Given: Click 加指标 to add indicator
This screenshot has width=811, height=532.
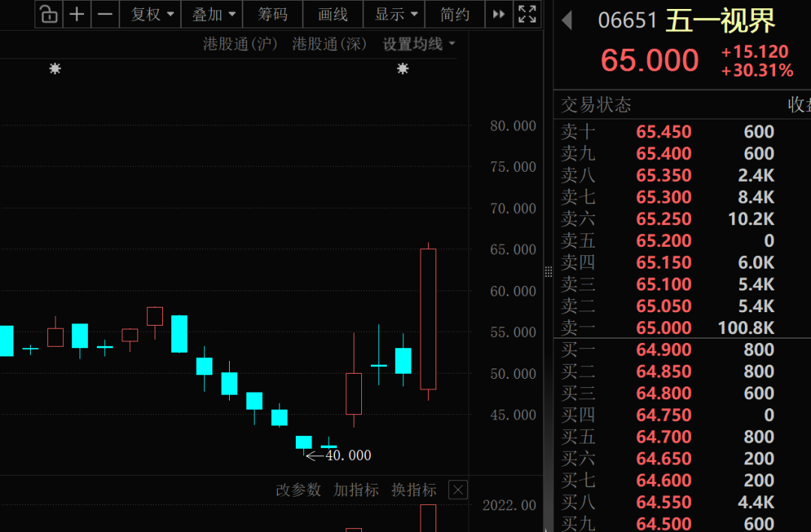Looking at the screenshot, I should click(357, 490).
